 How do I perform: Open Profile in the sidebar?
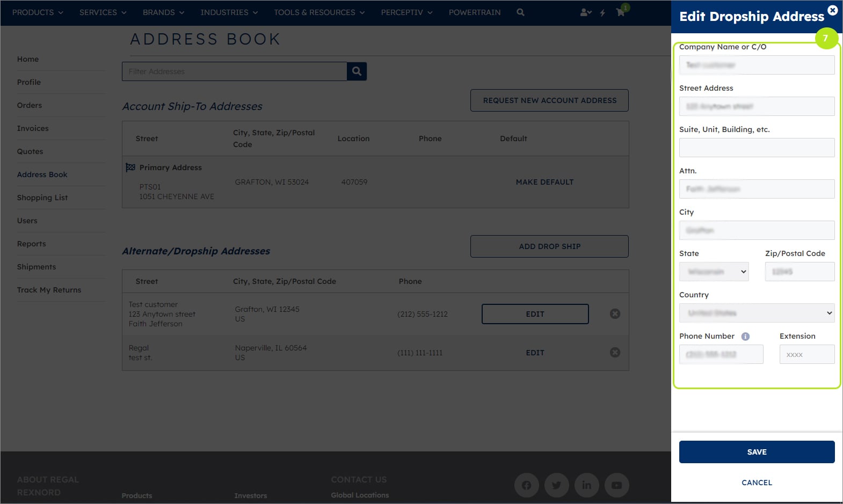coord(29,82)
